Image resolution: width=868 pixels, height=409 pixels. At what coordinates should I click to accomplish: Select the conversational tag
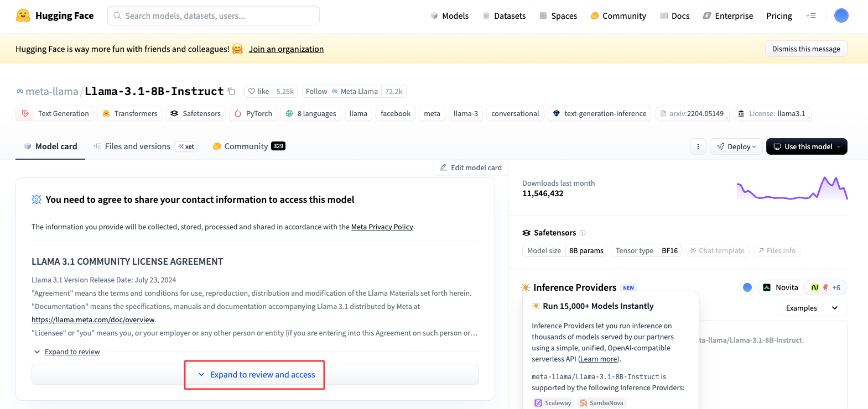click(515, 113)
